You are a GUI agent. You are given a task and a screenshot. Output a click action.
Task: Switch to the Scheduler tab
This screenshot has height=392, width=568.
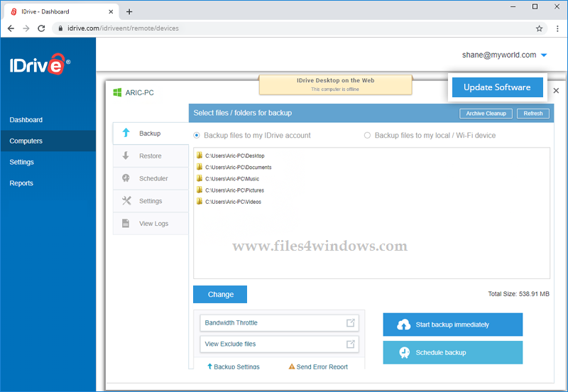pos(151,178)
